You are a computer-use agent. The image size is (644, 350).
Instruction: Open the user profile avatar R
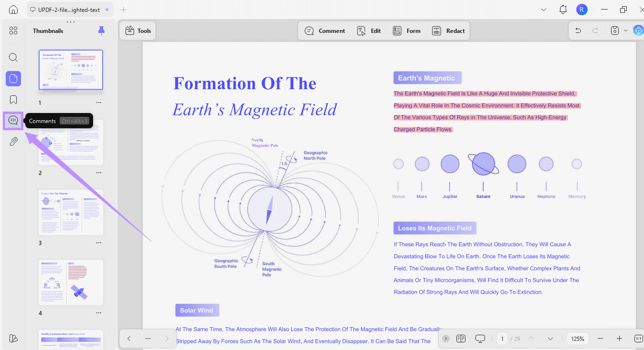click(581, 10)
